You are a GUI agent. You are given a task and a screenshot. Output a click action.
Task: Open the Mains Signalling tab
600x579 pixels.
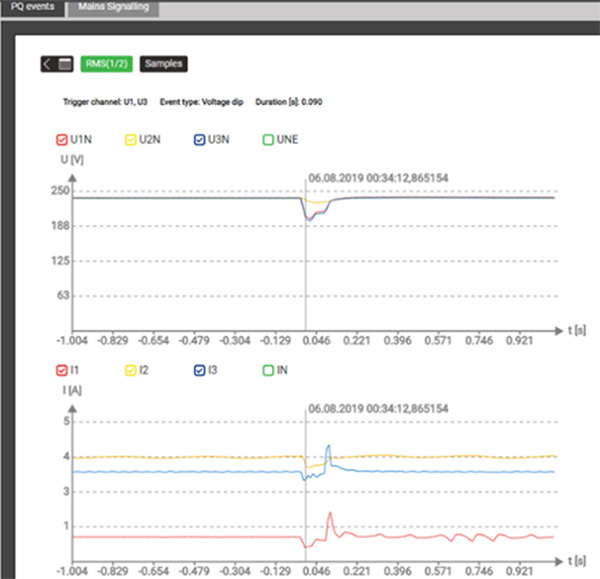tap(114, 6)
